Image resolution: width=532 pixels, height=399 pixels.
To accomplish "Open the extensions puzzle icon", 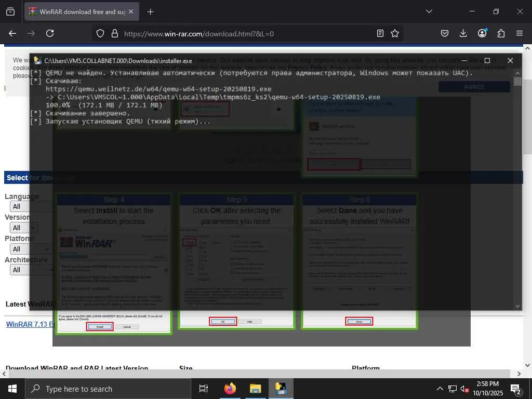I will [x=501, y=33].
